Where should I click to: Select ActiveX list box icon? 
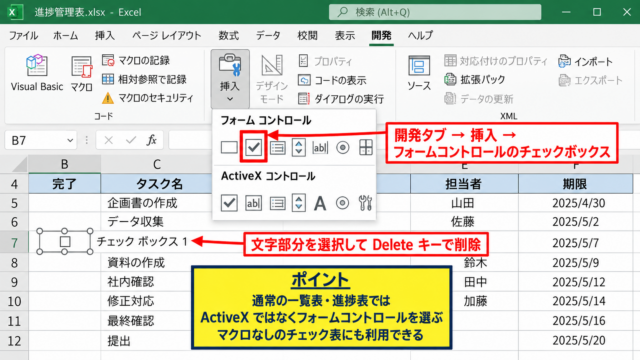coord(278,203)
